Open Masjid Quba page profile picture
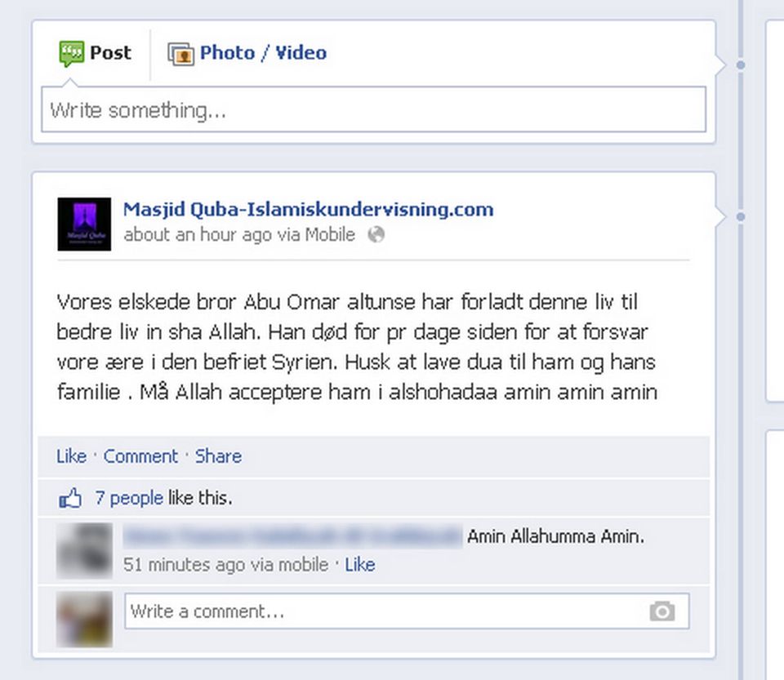Viewport: 784px width, 680px height. pos(84,224)
